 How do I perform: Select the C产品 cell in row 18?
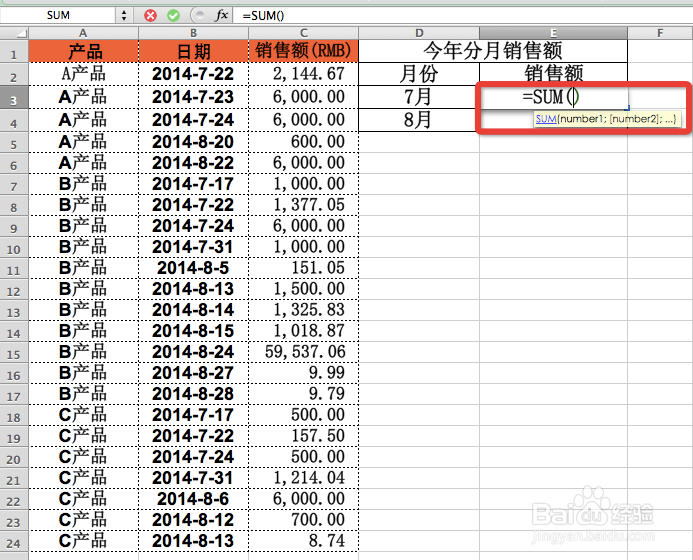[x=84, y=415]
